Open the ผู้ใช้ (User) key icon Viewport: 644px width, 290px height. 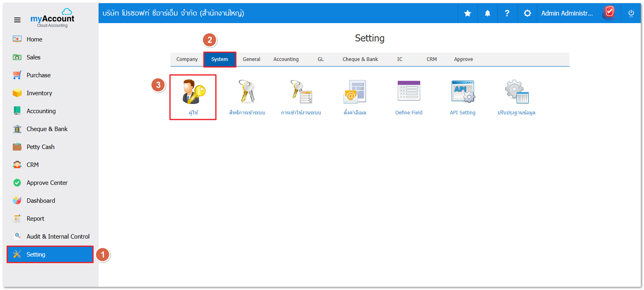click(193, 92)
